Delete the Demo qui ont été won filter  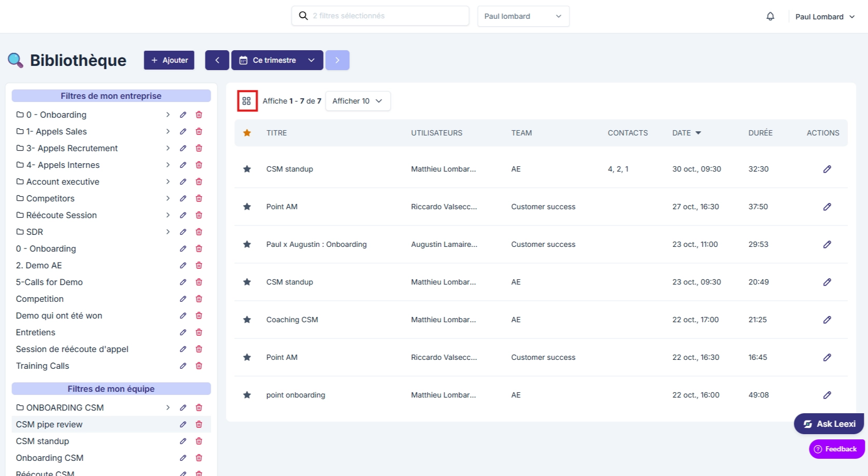tap(199, 315)
